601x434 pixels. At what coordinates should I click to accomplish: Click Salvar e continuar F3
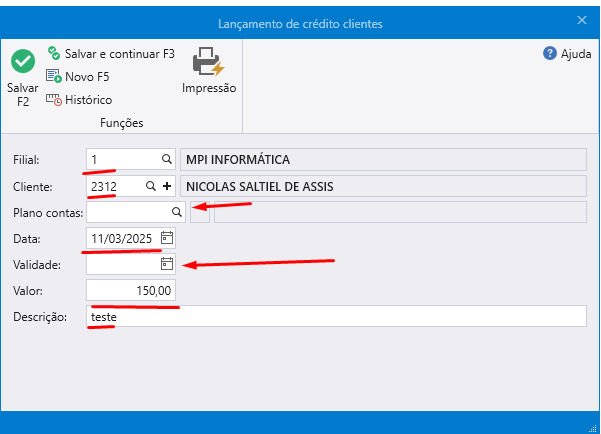coord(110,53)
